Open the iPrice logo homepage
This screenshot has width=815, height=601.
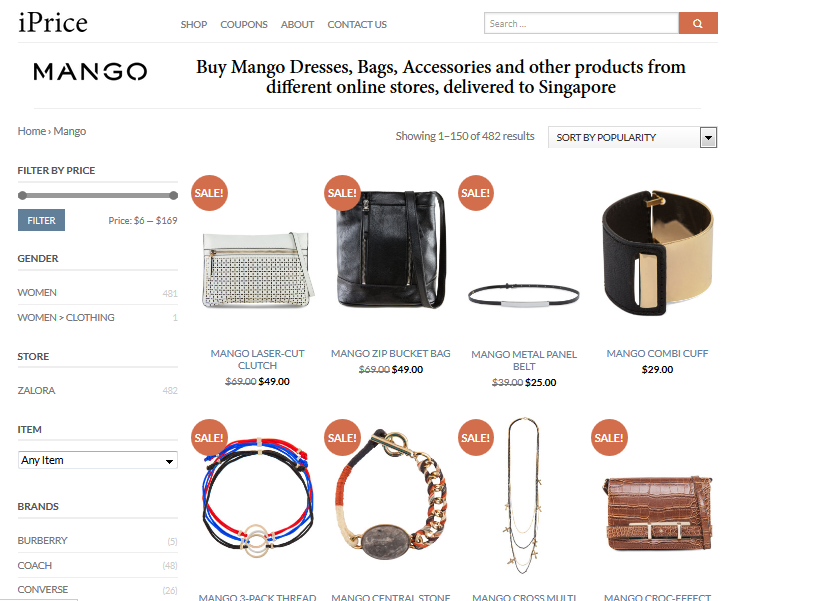coord(53,23)
